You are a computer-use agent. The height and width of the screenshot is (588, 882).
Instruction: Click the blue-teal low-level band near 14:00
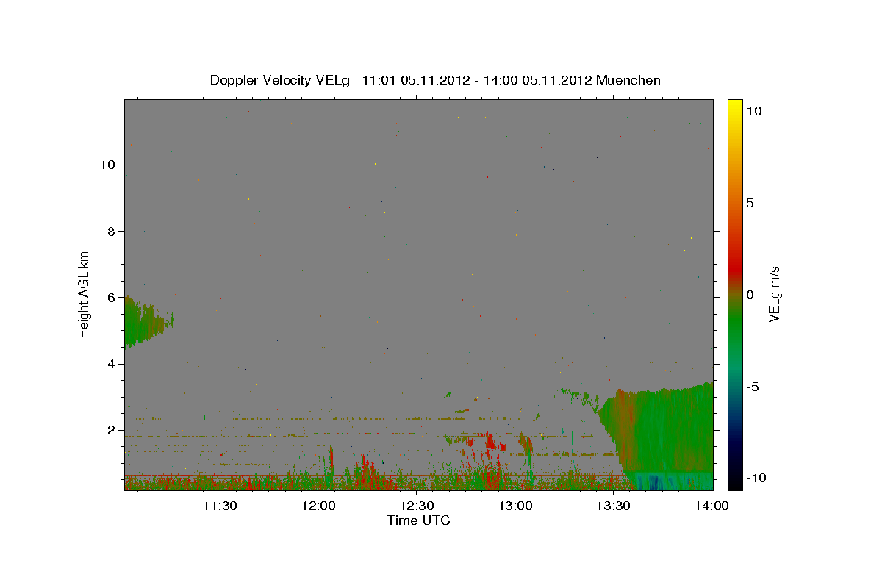coord(673,481)
